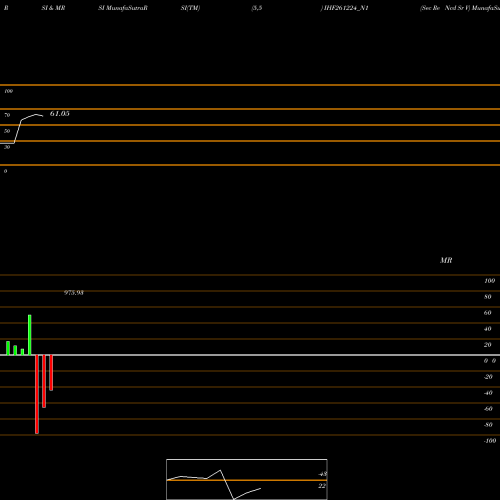Image resolution: width=500 pixels, height=500 pixels.
Task: Click the MR label above lower chart
Action: point(446,260)
